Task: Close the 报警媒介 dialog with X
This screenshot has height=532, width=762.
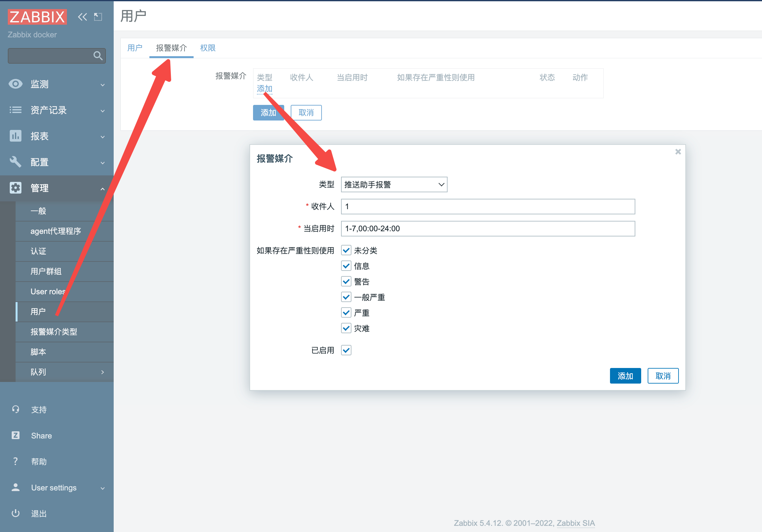Action: [678, 152]
